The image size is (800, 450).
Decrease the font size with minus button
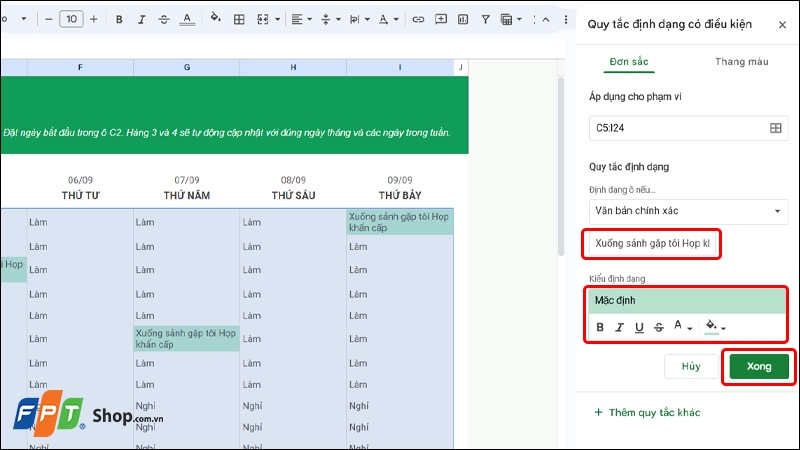(48, 19)
